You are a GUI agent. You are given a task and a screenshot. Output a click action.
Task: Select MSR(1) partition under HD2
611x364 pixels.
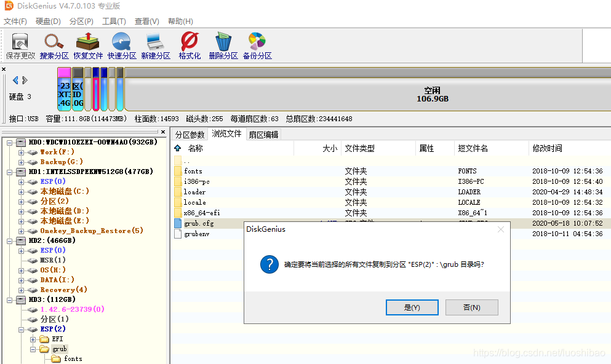point(52,260)
